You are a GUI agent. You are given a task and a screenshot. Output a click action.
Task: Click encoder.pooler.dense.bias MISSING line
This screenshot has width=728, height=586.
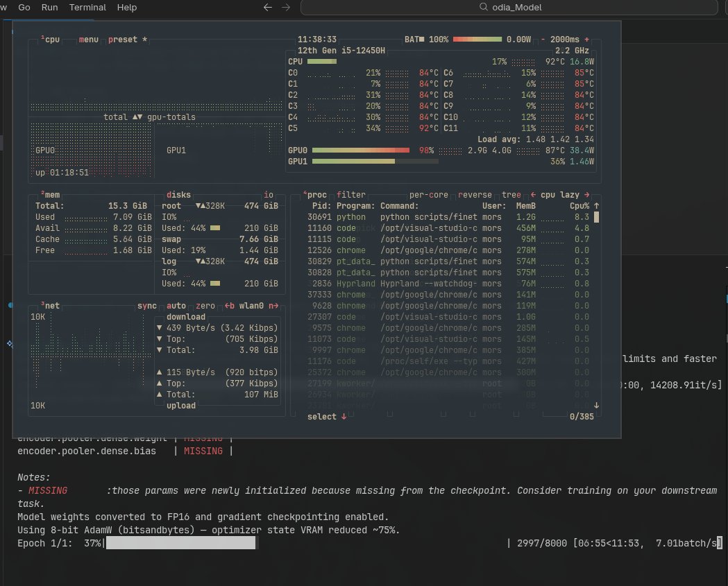tap(125, 451)
